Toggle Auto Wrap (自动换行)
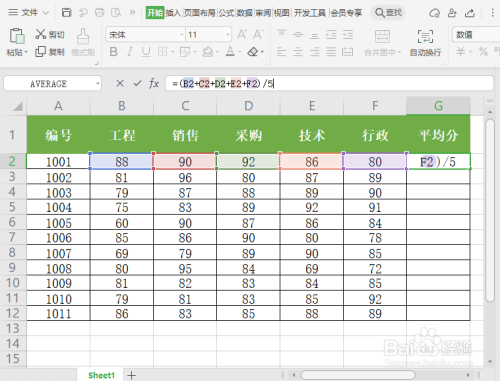The width and height of the screenshot is (500, 381). (425, 43)
